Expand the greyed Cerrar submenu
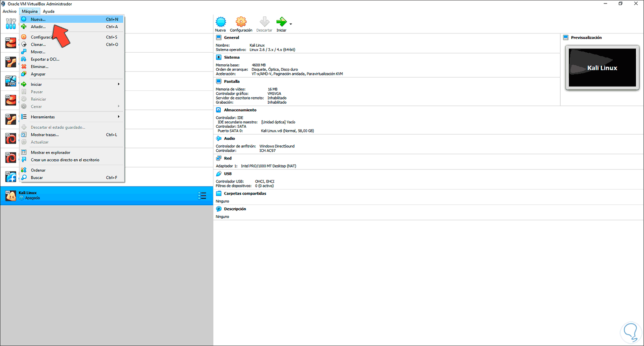The width and height of the screenshot is (644, 346). point(72,106)
